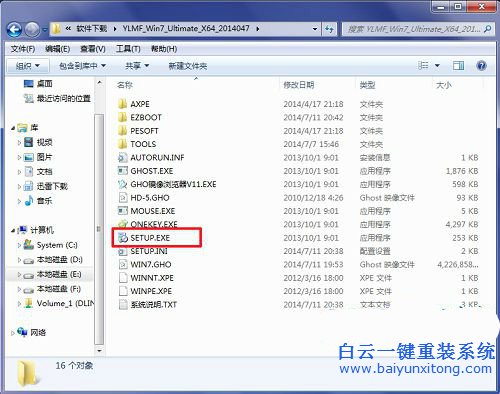Image resolution: width=500 pixels, height=394 pixels.
Task: Open the 查看(V) menu
Action: (x=93, y=49)
